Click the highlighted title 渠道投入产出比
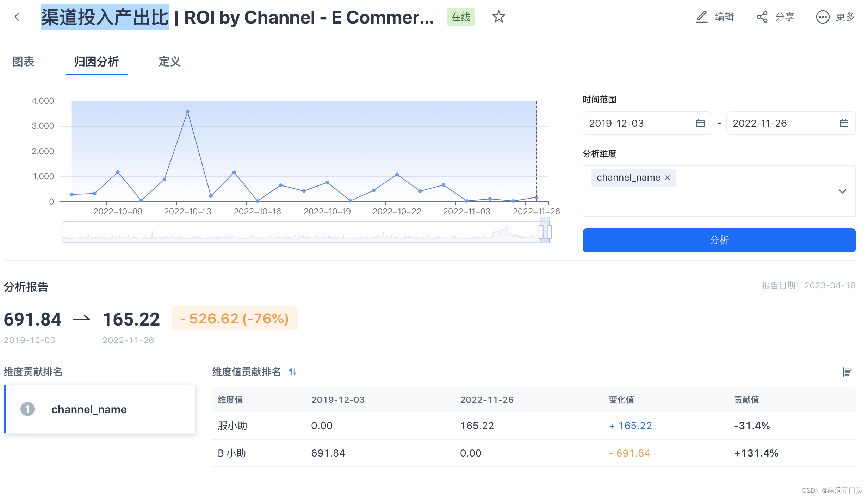868x497 pixels. coord(105,17)
